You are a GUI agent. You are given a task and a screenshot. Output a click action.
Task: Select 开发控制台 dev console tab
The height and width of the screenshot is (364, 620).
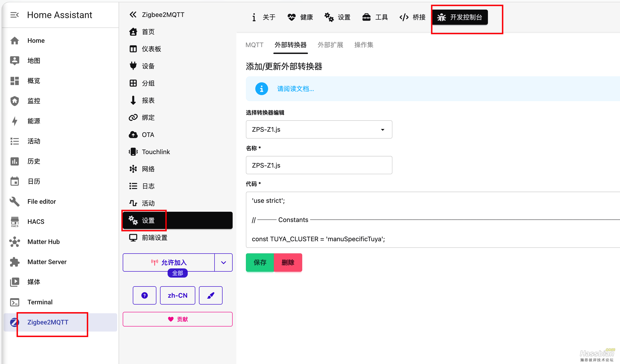(x=460, y=17)
